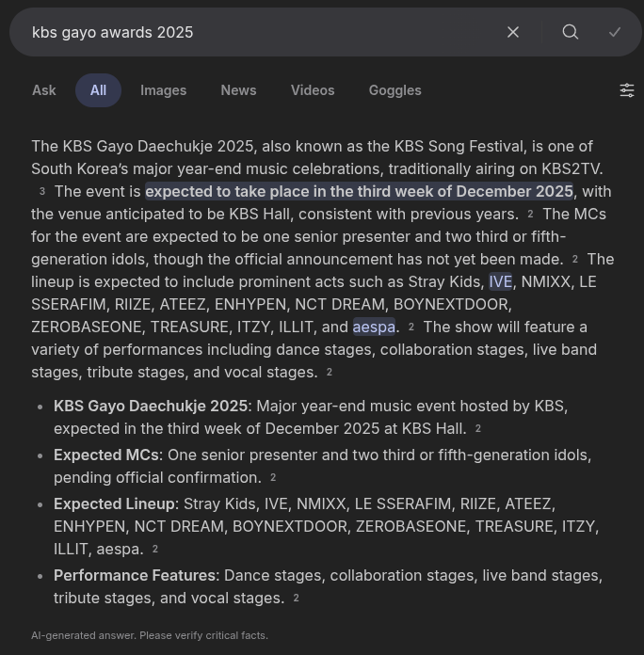Open citation 2 after 'not yet been made.'
The width and height of the screenshot is (644, 655).
pos(575,259)
